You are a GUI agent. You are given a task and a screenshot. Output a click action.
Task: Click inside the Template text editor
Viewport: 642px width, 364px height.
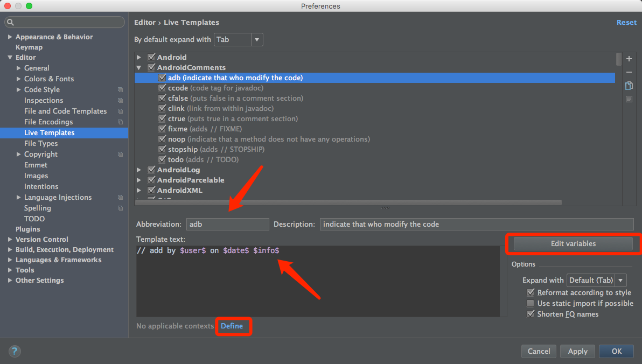pos(318,281)
